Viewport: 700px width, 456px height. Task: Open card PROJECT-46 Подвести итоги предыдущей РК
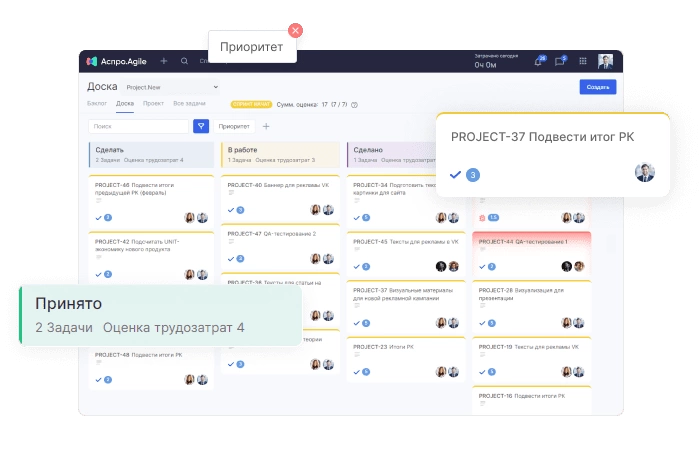point(151,201)
